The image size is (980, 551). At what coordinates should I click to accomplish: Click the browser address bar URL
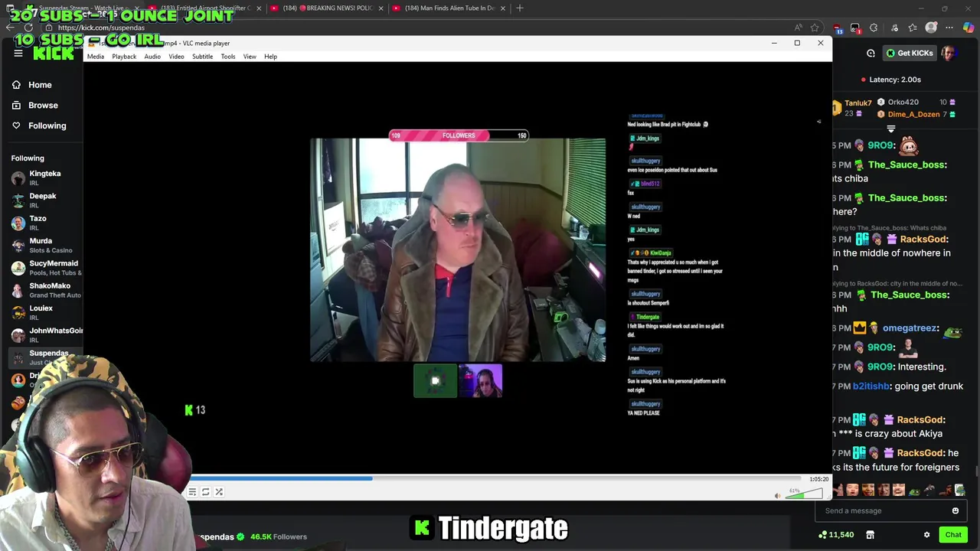pyautogui.click(x=101, y=28)
